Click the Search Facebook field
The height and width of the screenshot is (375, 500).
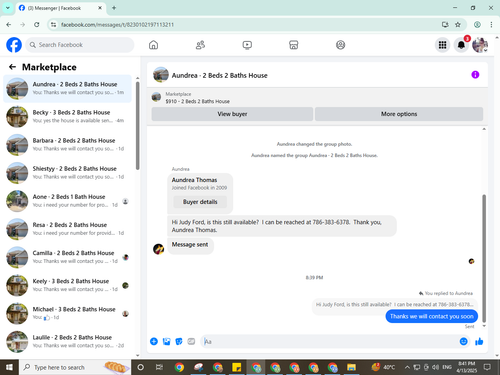pyautogui.click(x=80, y=45)
